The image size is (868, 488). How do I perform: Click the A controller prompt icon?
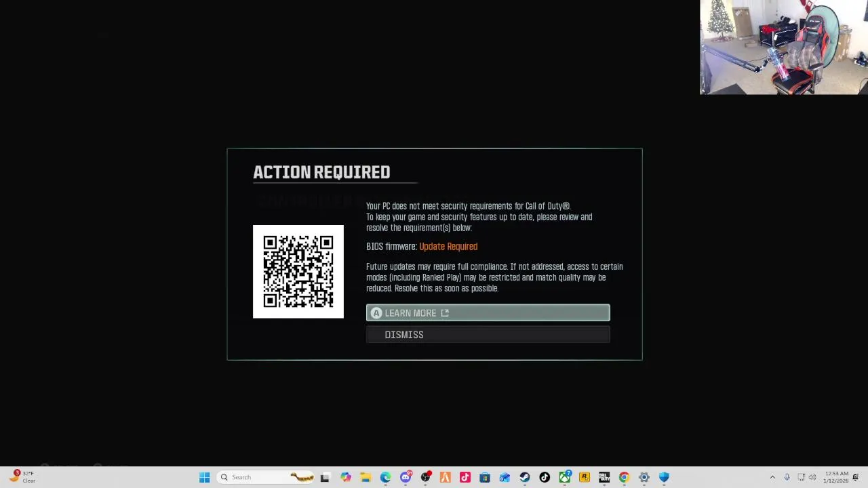[376, 313]
